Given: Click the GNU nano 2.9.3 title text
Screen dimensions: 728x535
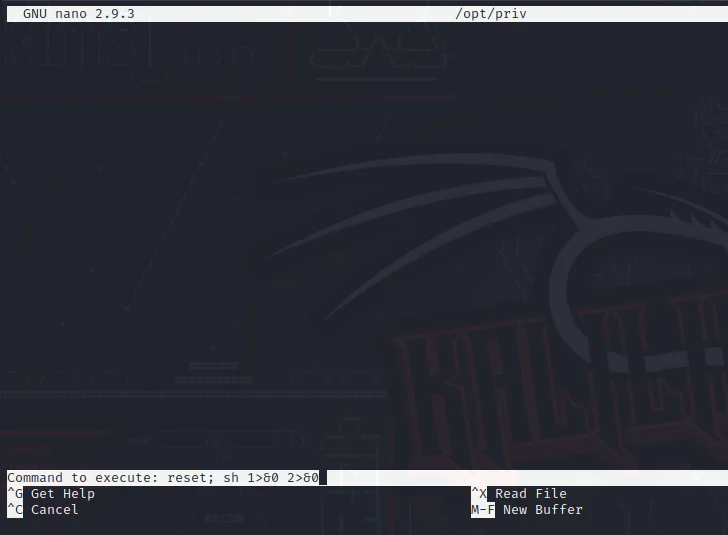Looking at the screenshot, I should (x=79, y=13).
